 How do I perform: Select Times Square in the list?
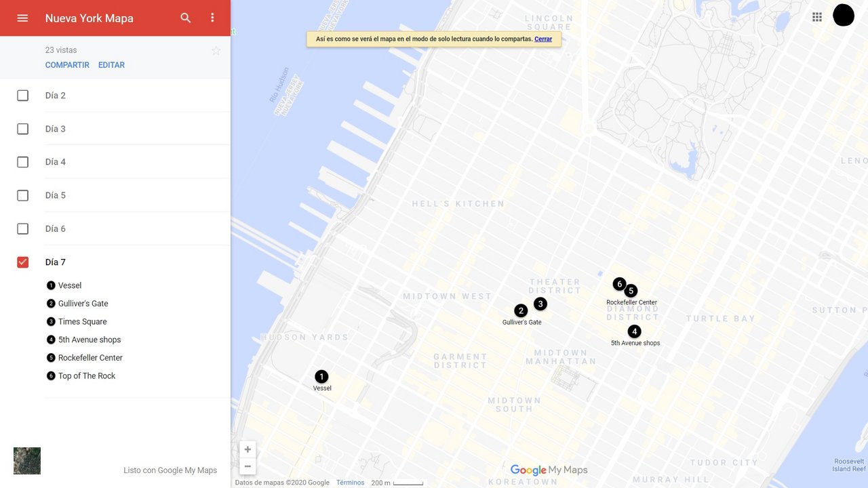point(82,321)
